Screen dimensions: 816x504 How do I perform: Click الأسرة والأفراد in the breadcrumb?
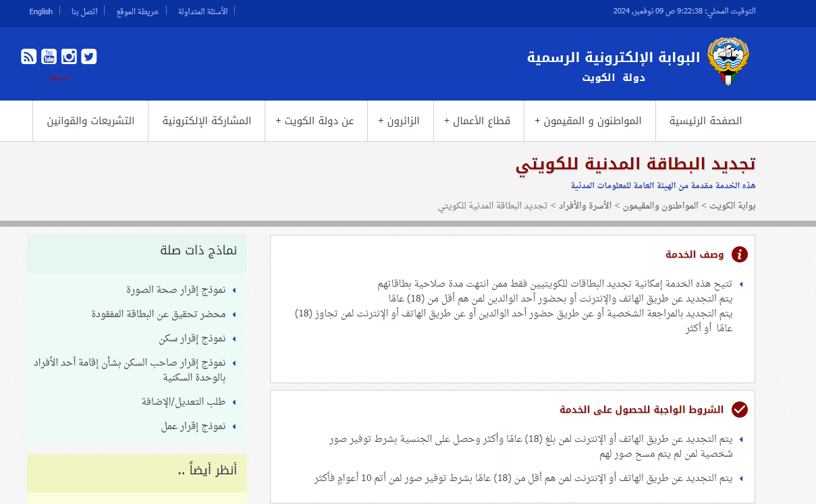point(585,205)
